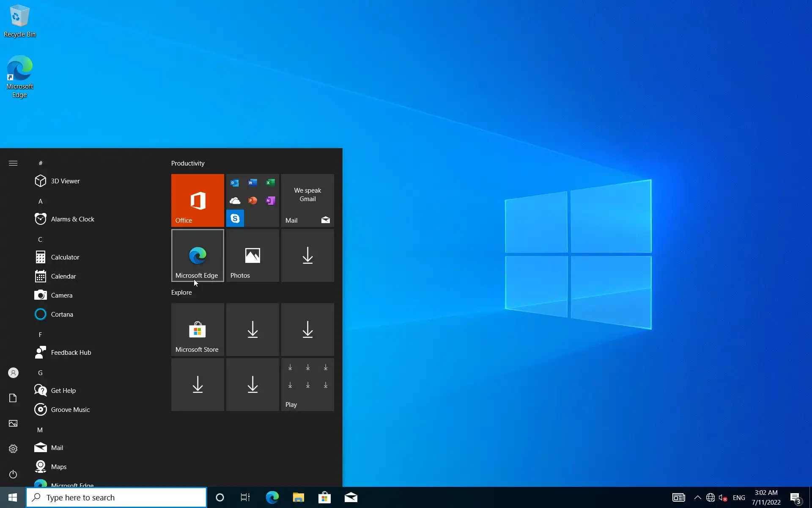Viewport: 812px width, 508px height.
Task: Open Settings gear in Start sidebar
Action: (13, 449)
